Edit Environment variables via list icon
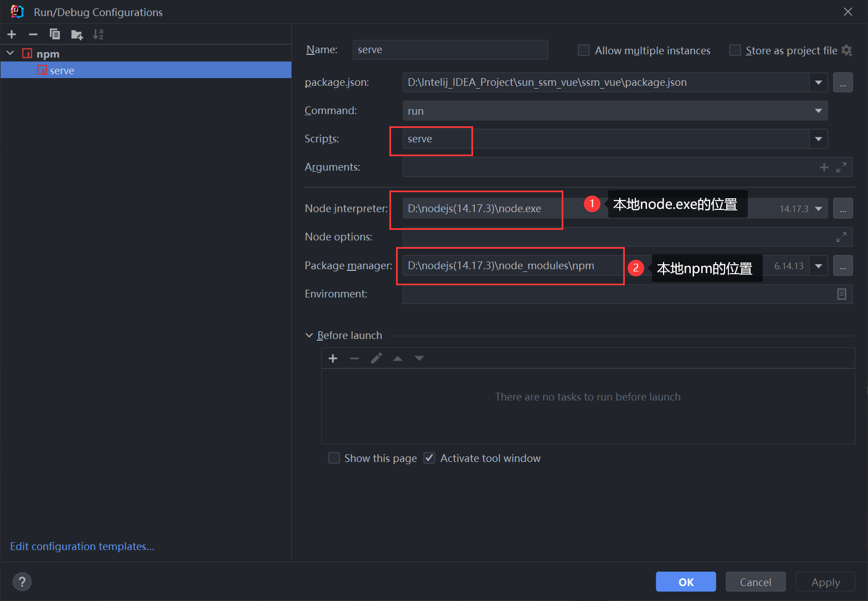 coord(841,294)
